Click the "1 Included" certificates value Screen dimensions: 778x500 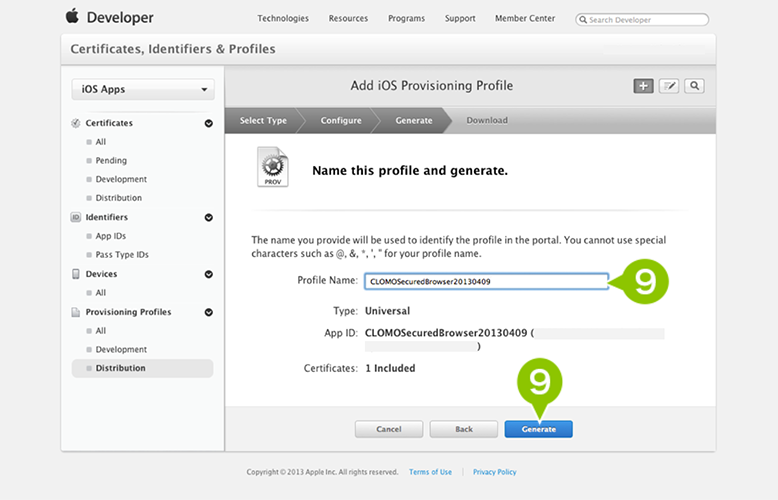[x=390, y=368]
